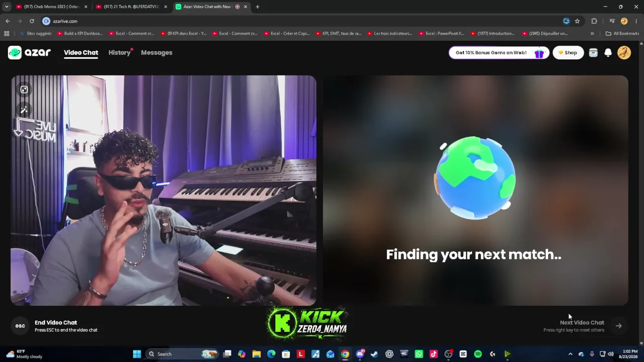
Task: Open the Excel : PowerPivot K... bookmark
Action: (441, 34)
